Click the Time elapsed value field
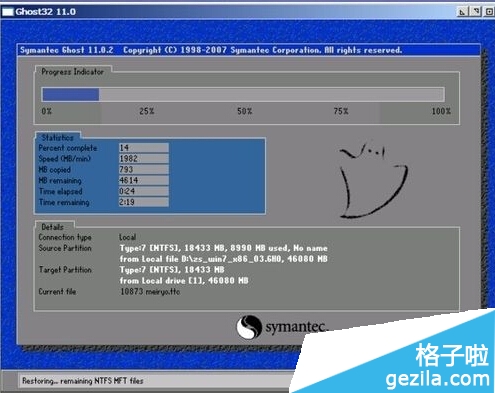The width and height of the screenshot is (495, 393). tap(144, 191)
